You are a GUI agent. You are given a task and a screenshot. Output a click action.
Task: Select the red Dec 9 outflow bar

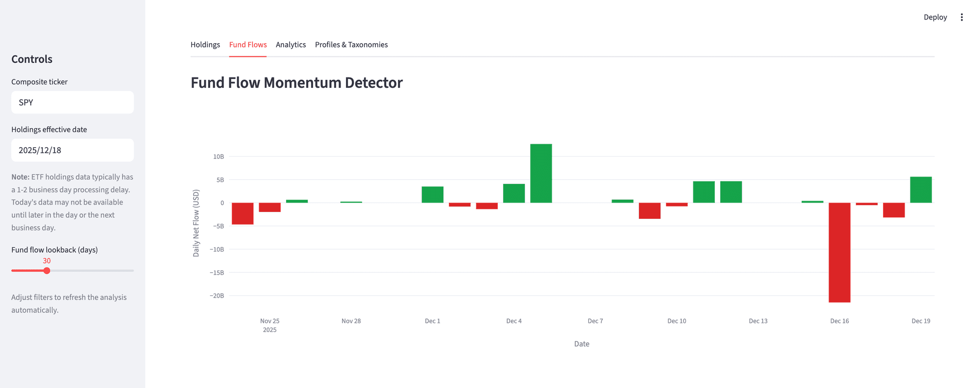coord(649,210)
